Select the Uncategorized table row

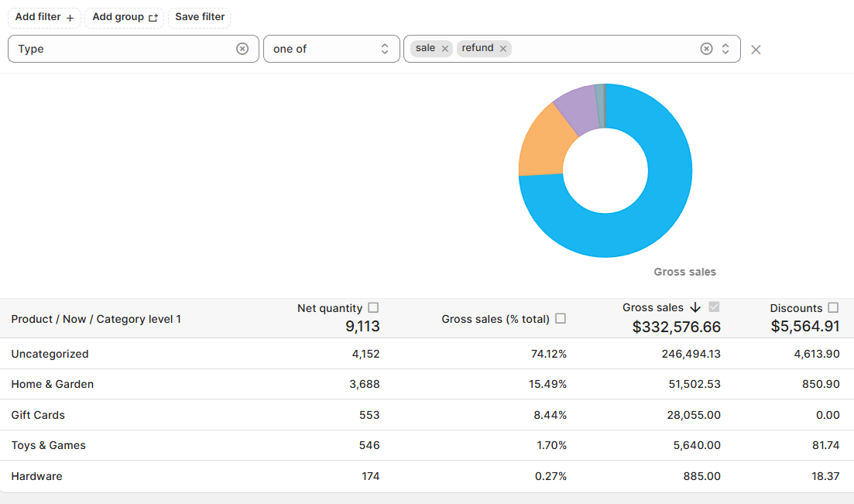(x=50, y=354)
